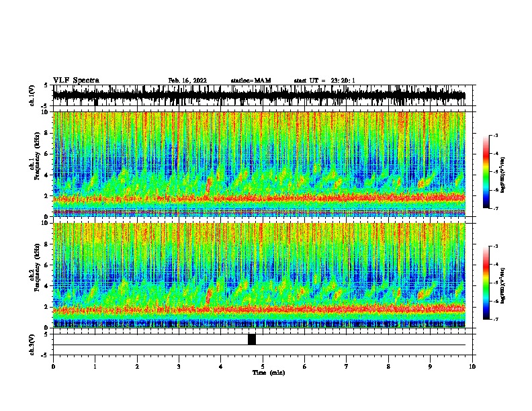Click the ch.1 spectrogram color scale bar
Image resolution: width=532 pixels, height=411 pixels.
pos(486,172)
